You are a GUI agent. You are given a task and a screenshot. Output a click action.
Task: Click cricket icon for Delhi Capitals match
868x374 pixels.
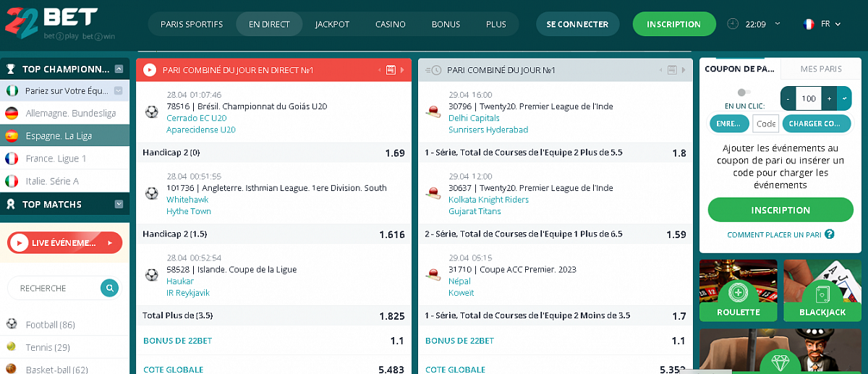pos(433,112)
